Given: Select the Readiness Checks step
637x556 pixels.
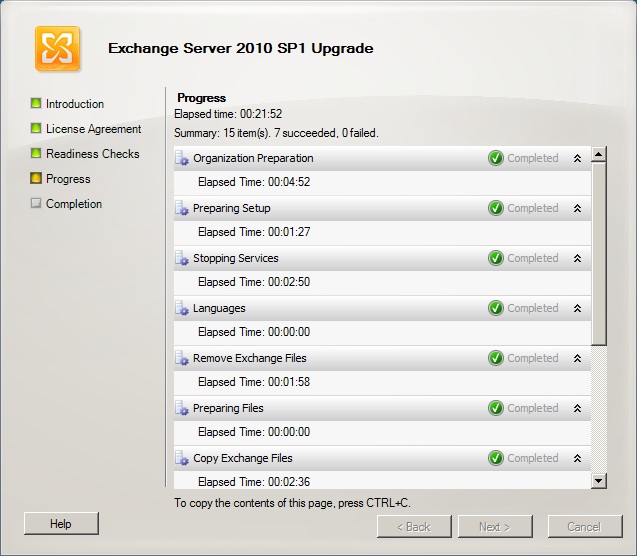Looking at the screenshot, I should [92, 154].
